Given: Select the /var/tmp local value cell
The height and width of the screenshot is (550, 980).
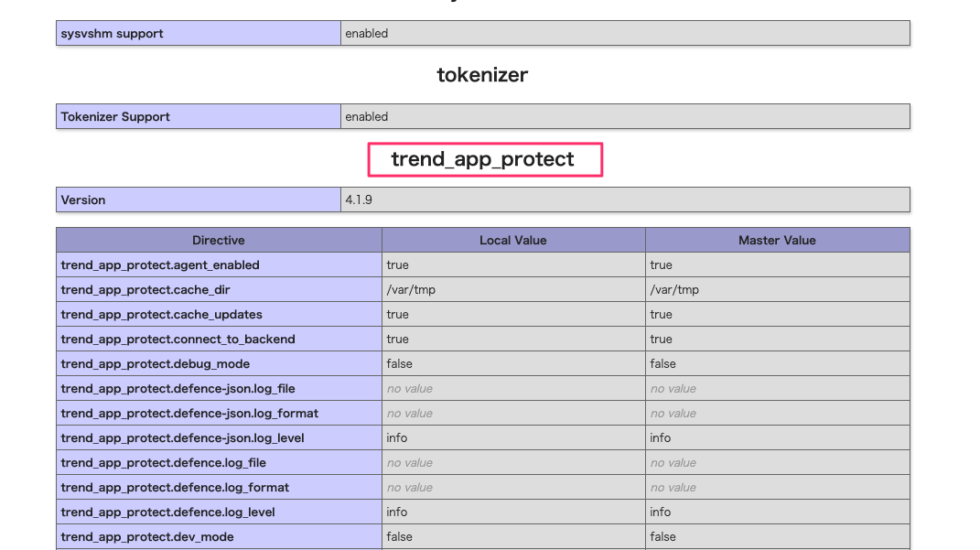Looking at the screenshot, I should (x=411, y=289).
